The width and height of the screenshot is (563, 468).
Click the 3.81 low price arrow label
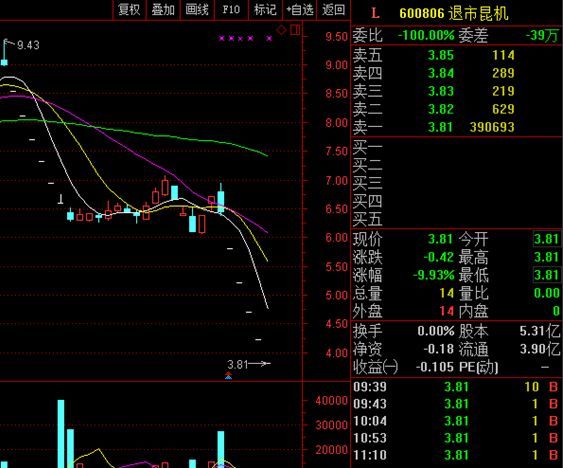tap(249, 364)
